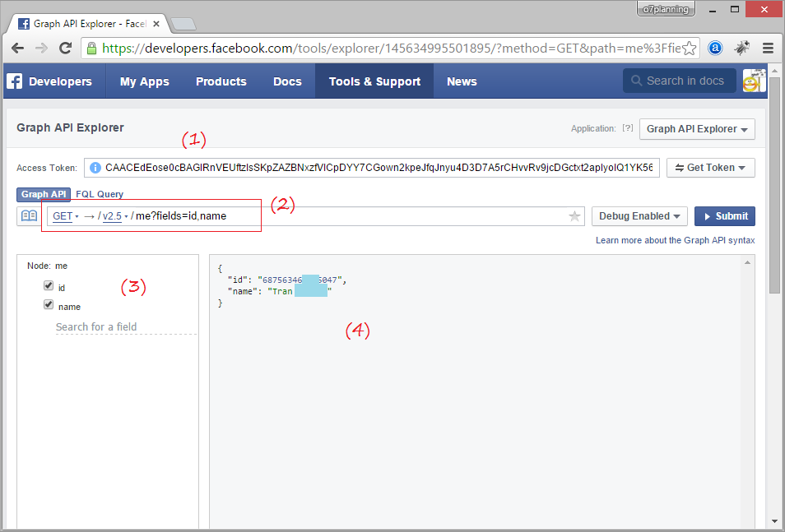Screen dimensions: 785x532
Task: Open the Graph API docs book icon
Action: pos(29,215)
